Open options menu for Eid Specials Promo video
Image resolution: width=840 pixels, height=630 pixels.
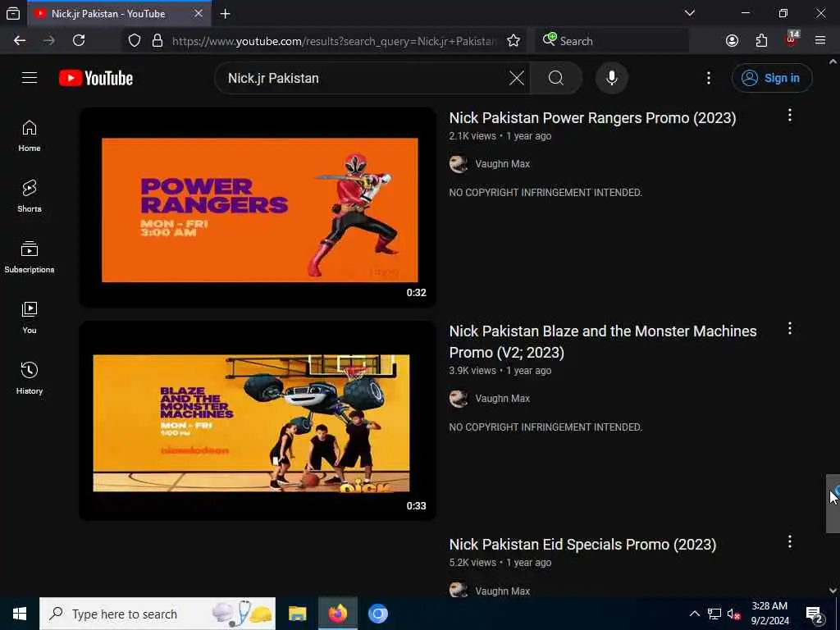(790, 541)
